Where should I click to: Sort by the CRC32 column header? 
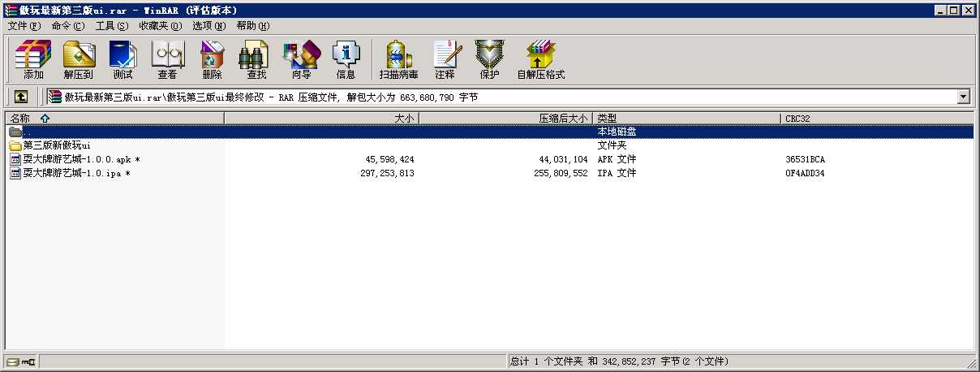pos(878,118)
